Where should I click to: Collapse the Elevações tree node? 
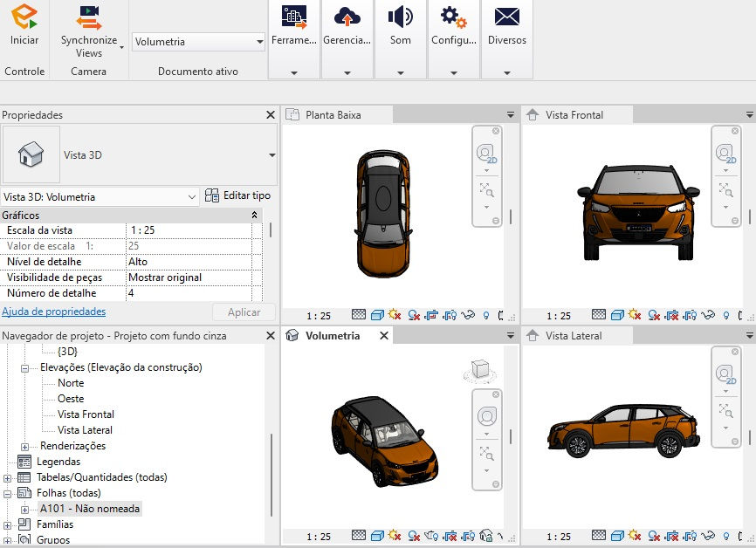coord(24,367)
